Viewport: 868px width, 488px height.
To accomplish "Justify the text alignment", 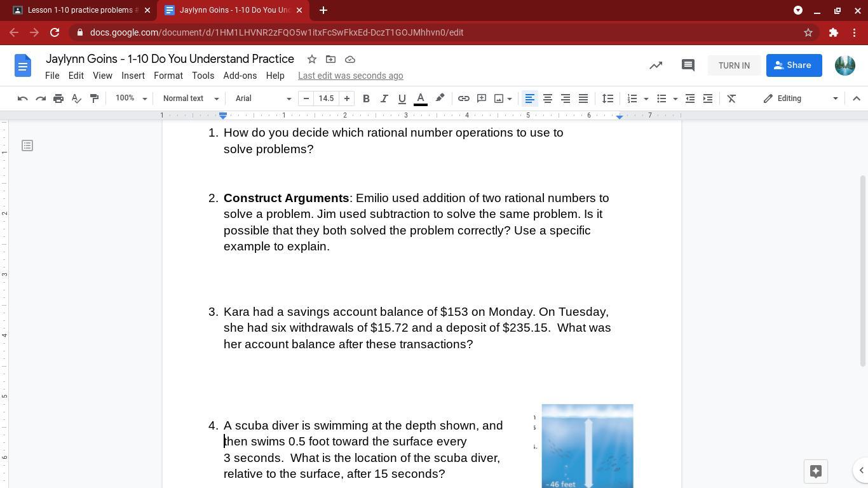I will 583,98.
